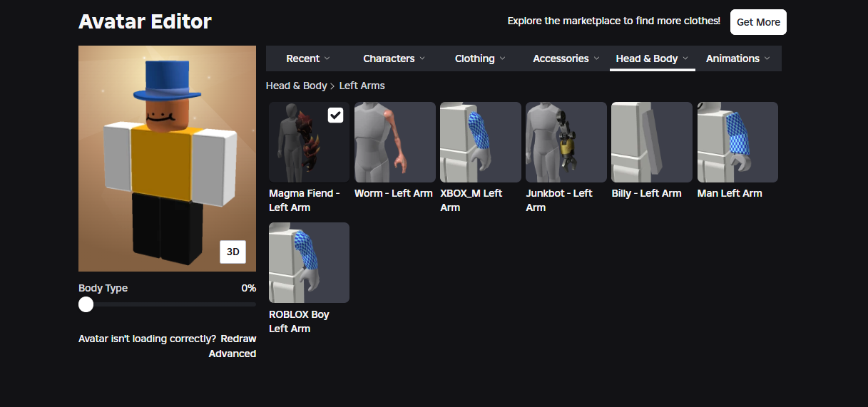The image size is (868, 407).
Task: Expand the Accessories dropdown chevron
Action: pyautogui.click(x=597, y=58)
